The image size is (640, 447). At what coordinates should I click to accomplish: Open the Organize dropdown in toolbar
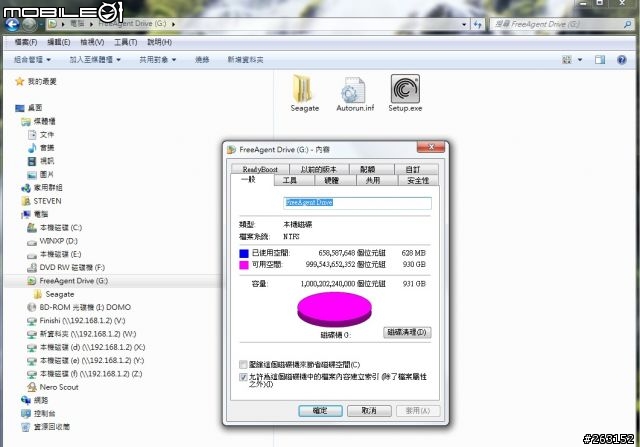(x=32, y=60)
